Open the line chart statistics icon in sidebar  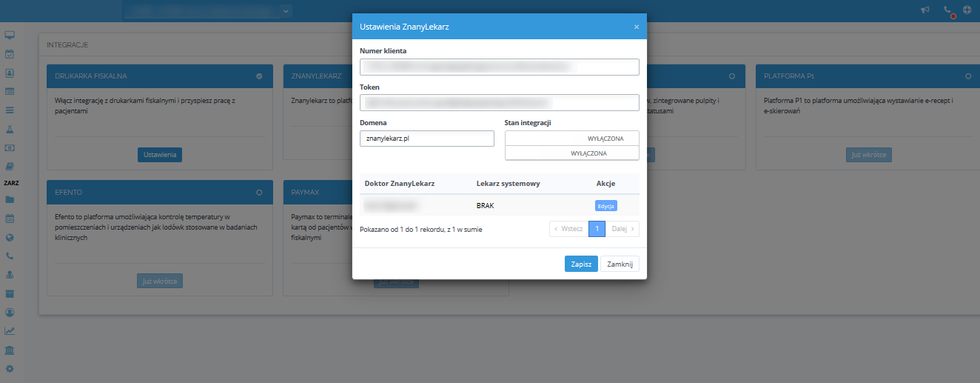[x=10, y=331]
